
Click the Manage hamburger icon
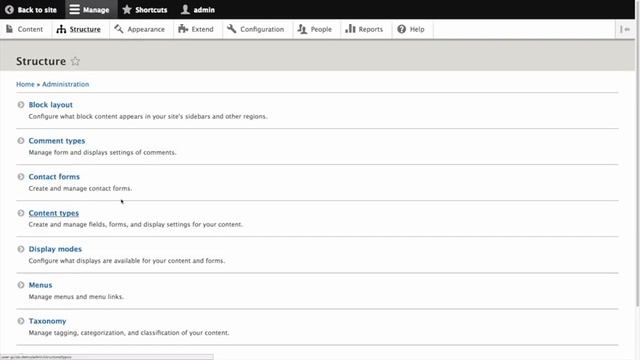[x=74, y=9]
